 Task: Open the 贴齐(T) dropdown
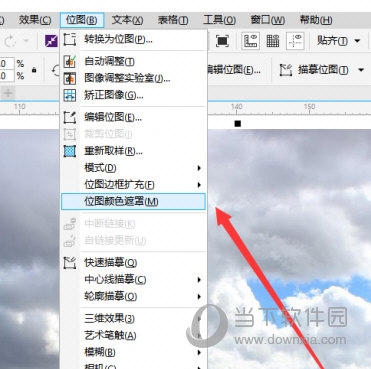click(x=339, y=41)
